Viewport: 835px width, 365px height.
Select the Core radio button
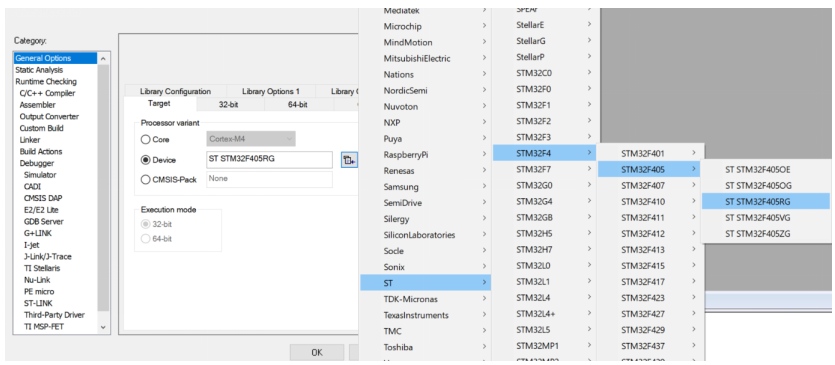coord(145,140)
